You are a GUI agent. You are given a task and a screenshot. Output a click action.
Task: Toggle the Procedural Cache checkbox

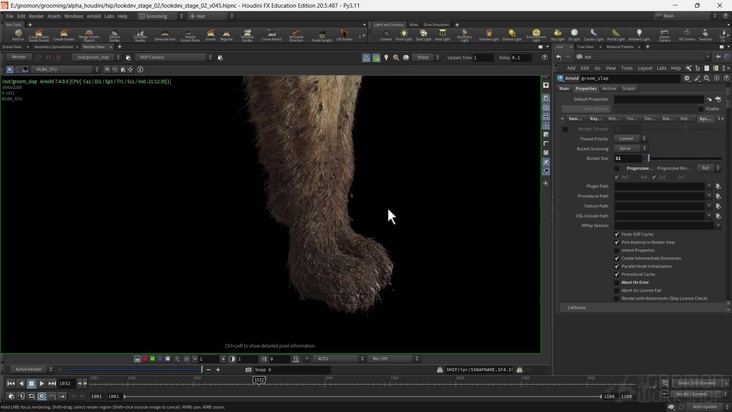[617, 274]
